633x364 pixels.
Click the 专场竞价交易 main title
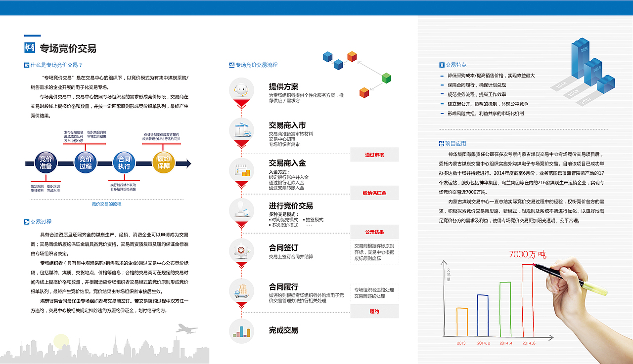click(x=68, y=48)
